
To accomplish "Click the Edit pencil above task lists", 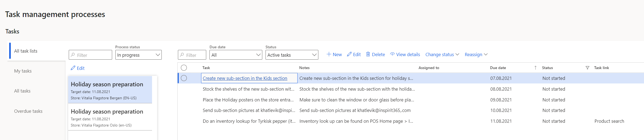I will coord(73,68).
